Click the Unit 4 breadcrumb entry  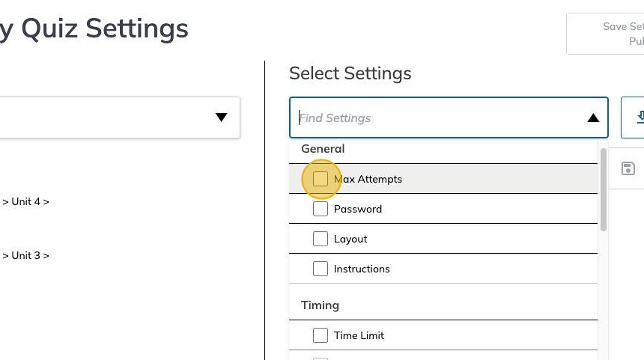pyautogui.click(x=25, y=201)
